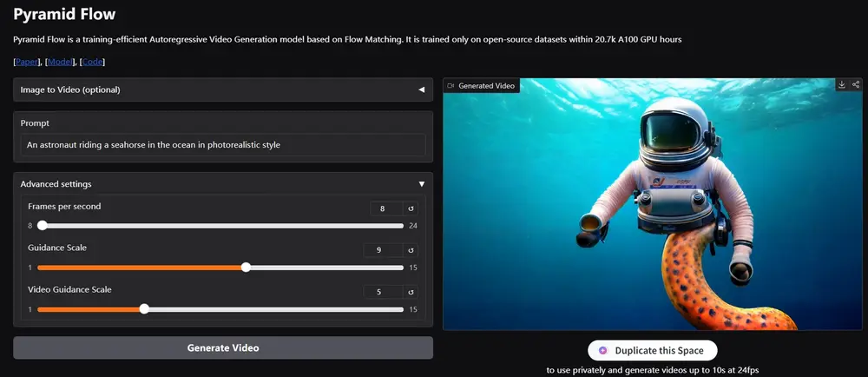Click the Frames per second number box

[x=386, y=208]
